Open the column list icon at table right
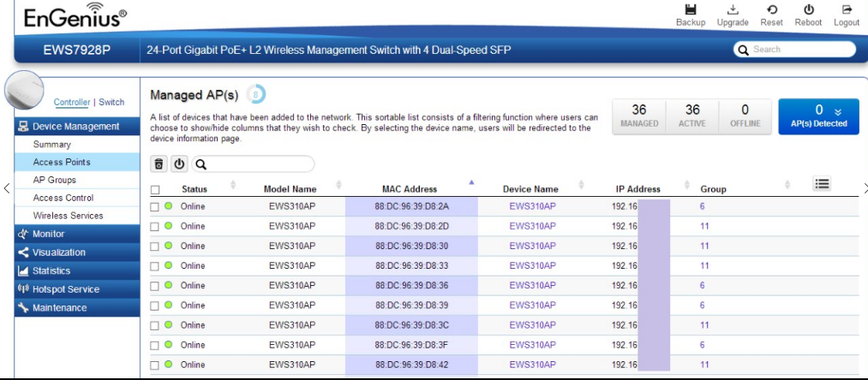This screenshot has width=868, height=380. pyautogui.click(x=822, y=184)
